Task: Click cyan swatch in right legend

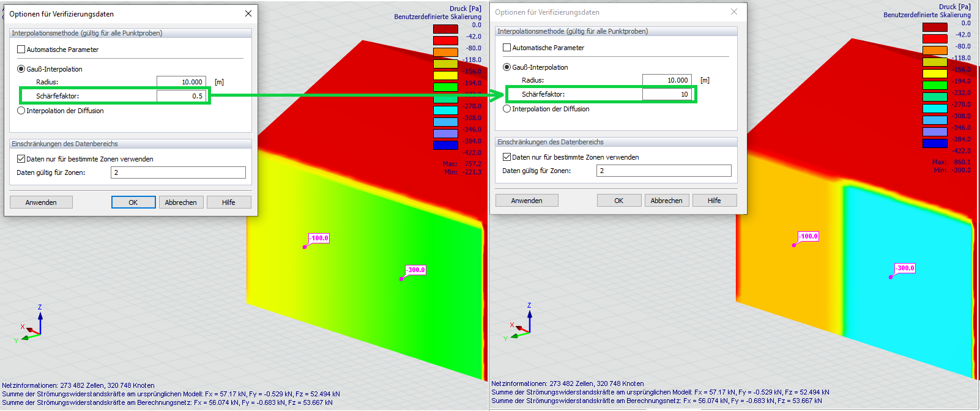Action: click(x=935, y=108)
